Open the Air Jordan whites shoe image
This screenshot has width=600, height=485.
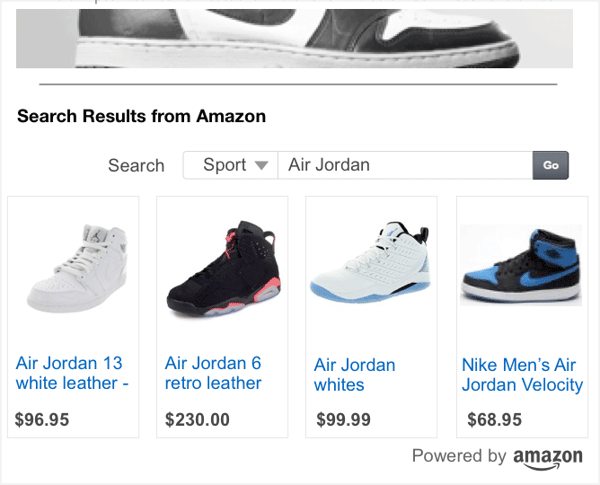[371, 267]
